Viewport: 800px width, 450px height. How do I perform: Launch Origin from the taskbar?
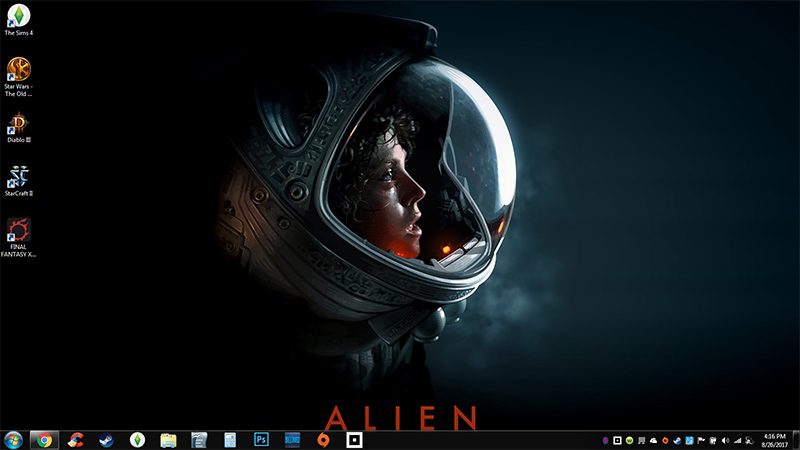(x=323, y=440)
